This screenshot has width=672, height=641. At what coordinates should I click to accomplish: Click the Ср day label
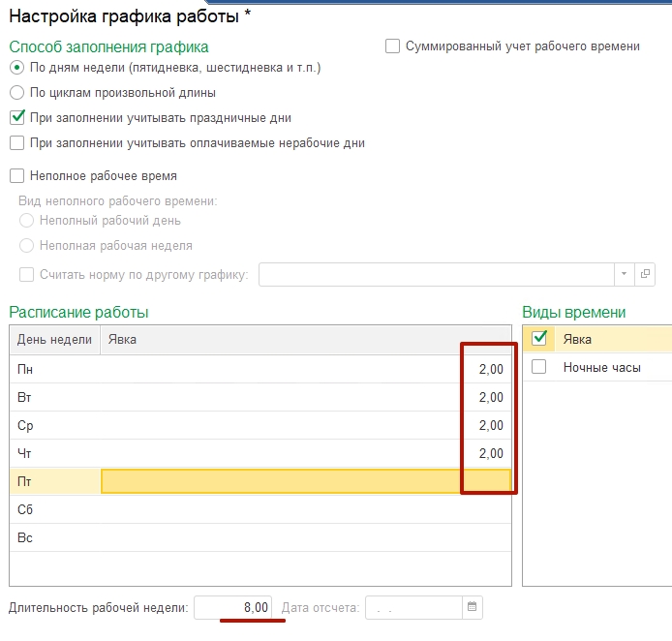(25, 425)
